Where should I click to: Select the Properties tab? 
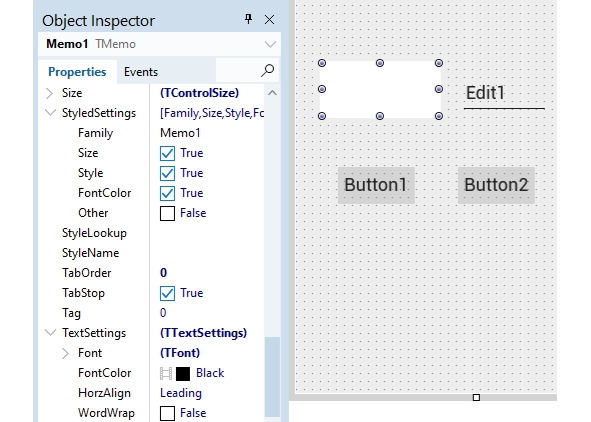pyautogui.click(x=77, y=72)
